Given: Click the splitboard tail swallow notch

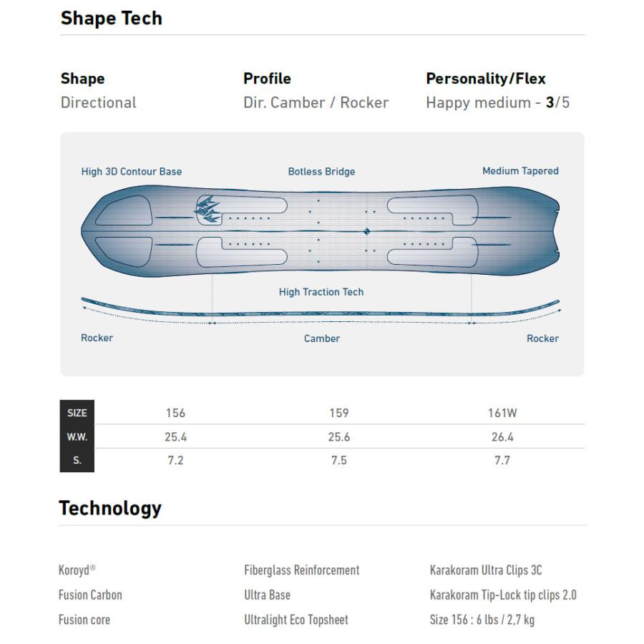Looking at the screenshot, I should [x=555, y=230].
